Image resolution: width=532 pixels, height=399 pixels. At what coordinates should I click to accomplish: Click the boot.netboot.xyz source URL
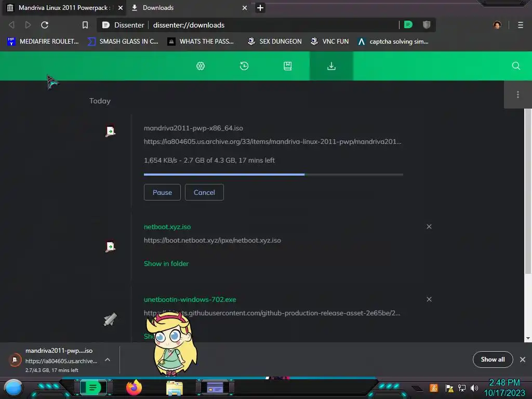pos(212,240)
